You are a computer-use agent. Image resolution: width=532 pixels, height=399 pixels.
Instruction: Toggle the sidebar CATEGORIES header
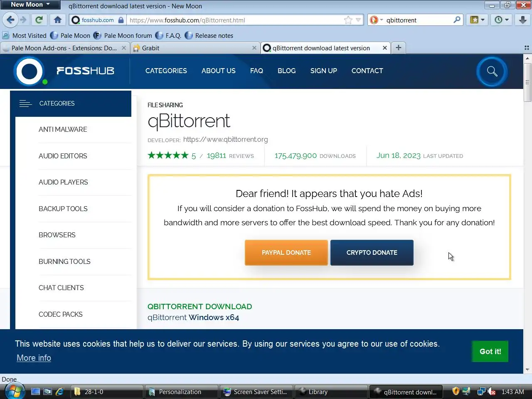tap(71, 103)
